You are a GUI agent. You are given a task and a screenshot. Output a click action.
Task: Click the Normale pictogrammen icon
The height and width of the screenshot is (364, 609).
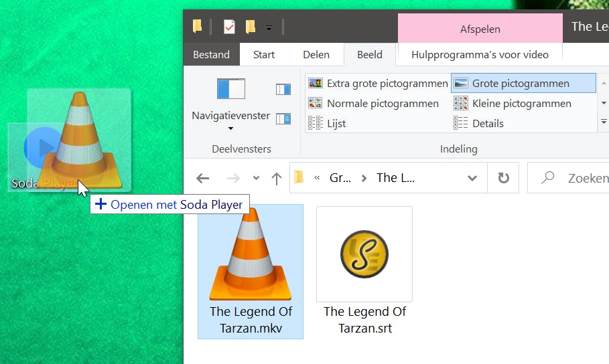click(316, 103)
